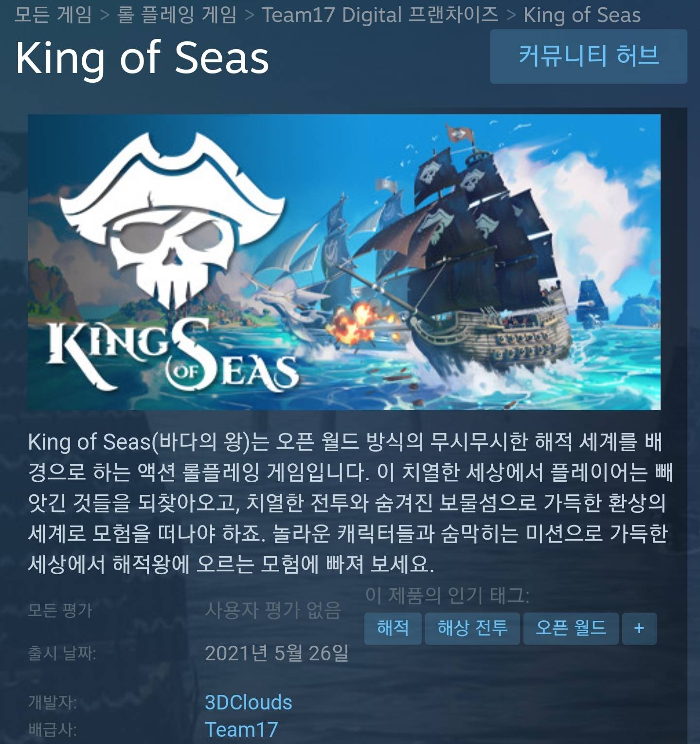
Task: Go to Team17 Digital 프랜차이즈 breadcrumb
Action: [x=380, y=14]
